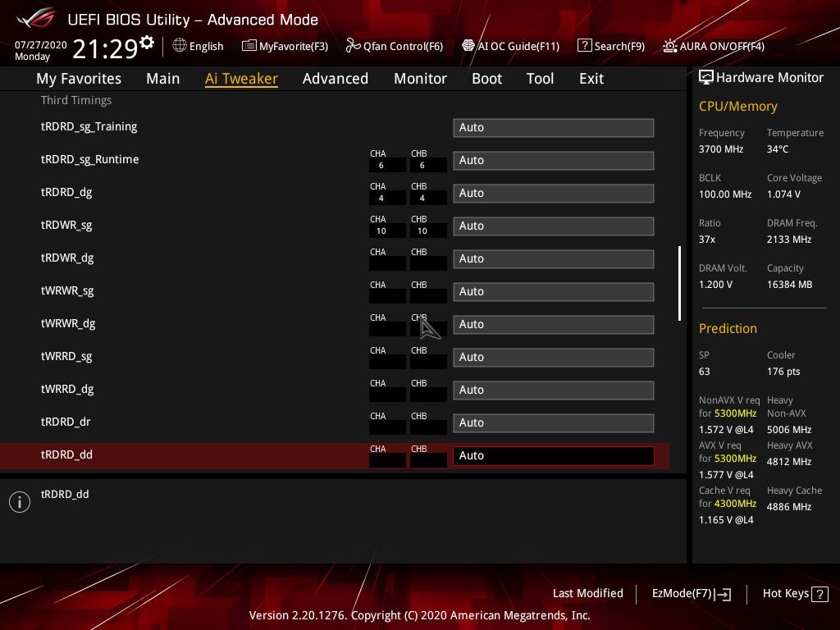Select the tRDRD_dd row label
Screen dimensions: 840x630
66,454
